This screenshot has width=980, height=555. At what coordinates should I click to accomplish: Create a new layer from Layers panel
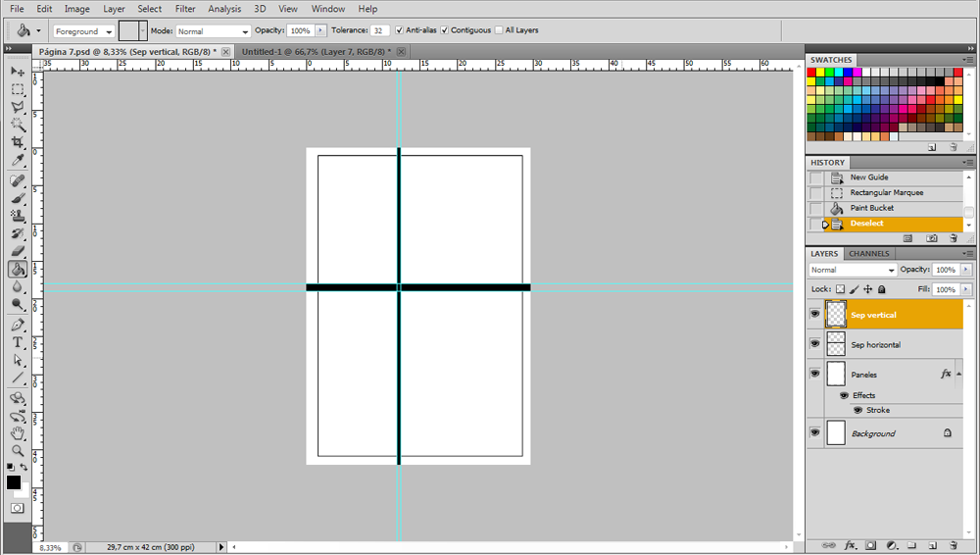[932, 544]
